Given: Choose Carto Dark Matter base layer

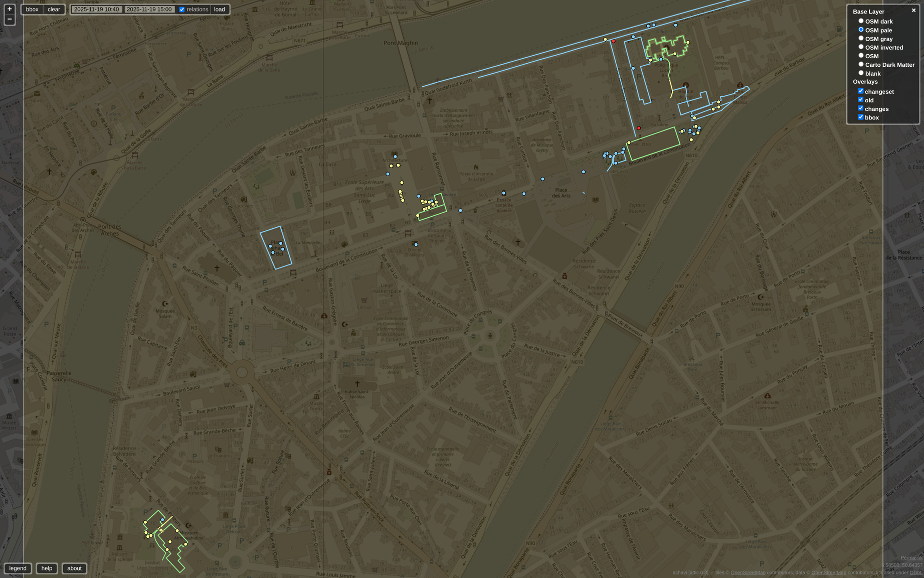Looking at the screenshot, I should tap(861, 64).
